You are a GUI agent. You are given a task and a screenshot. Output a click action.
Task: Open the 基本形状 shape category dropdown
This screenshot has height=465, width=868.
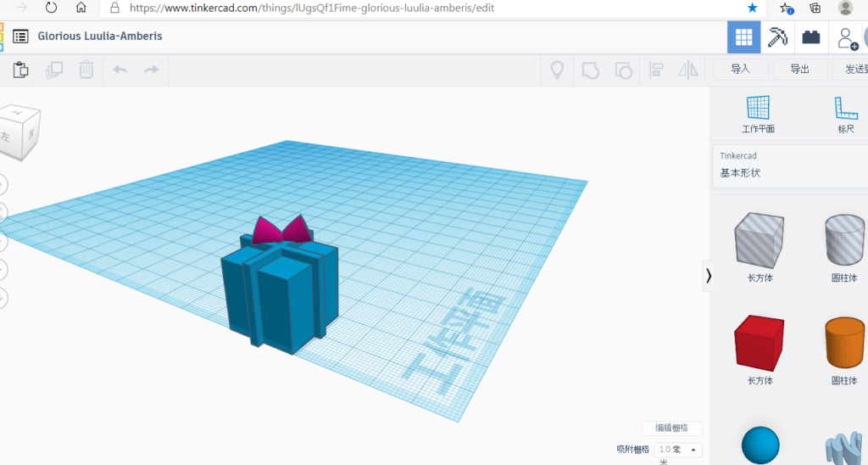pos(788,172)
